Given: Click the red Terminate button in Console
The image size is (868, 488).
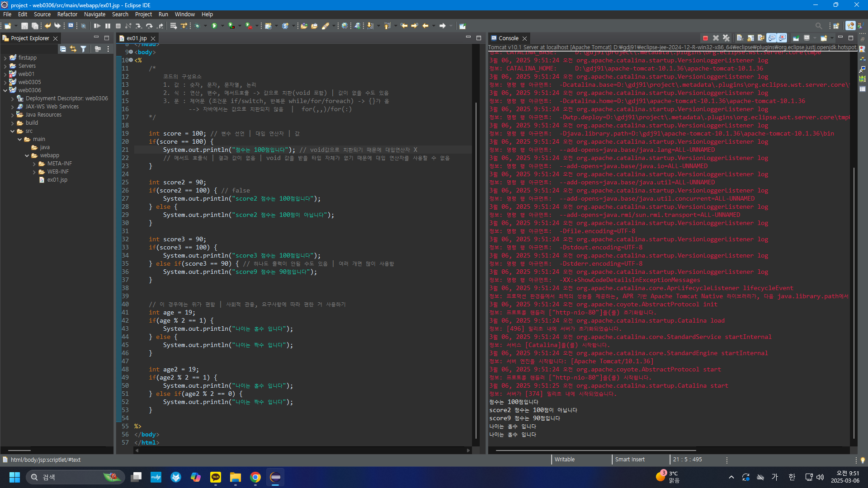Looking at the screenshot, I should (x=705, y=38).
